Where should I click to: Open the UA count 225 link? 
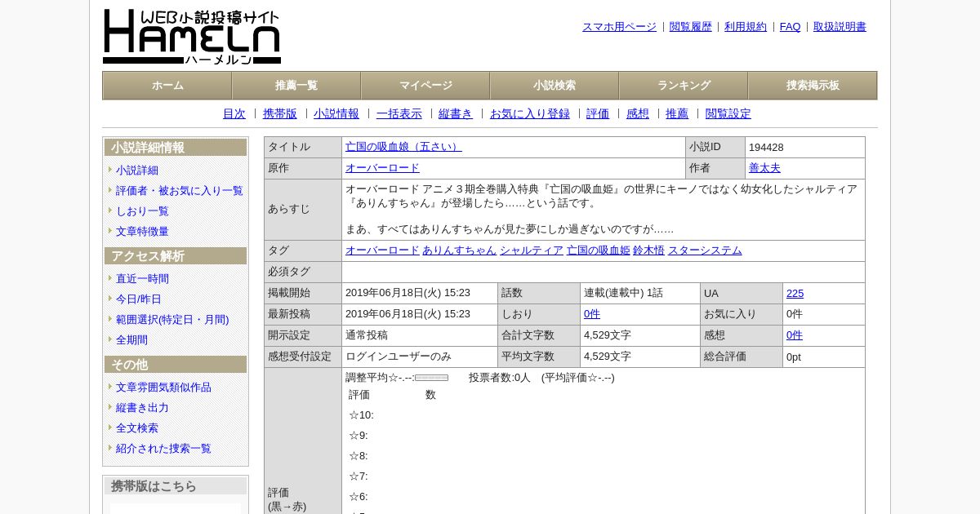point(795,294)
